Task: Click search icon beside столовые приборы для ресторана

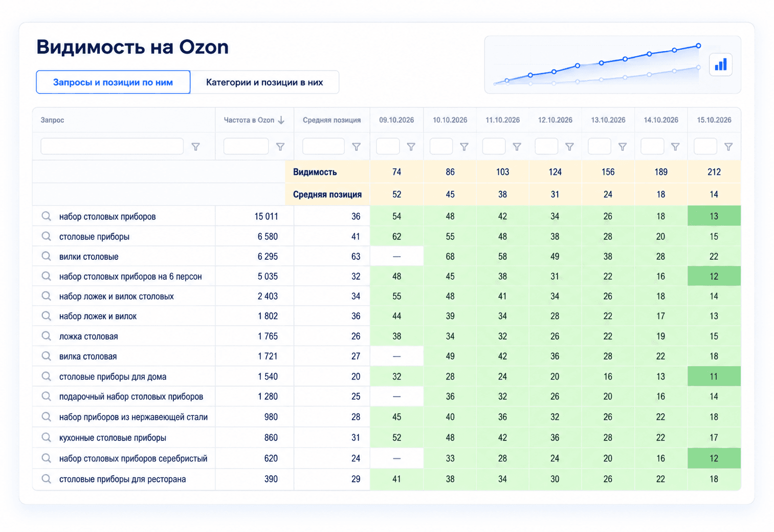Action: pos(47,479)
